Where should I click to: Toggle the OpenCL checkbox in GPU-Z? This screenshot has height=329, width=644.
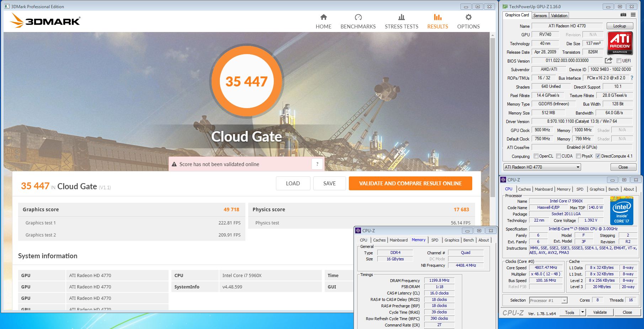(x=536, y=156)
